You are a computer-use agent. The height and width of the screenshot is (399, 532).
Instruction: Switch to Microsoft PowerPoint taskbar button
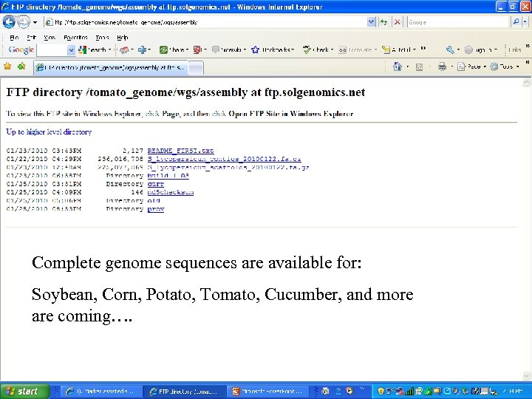click(x=267, y=391)
